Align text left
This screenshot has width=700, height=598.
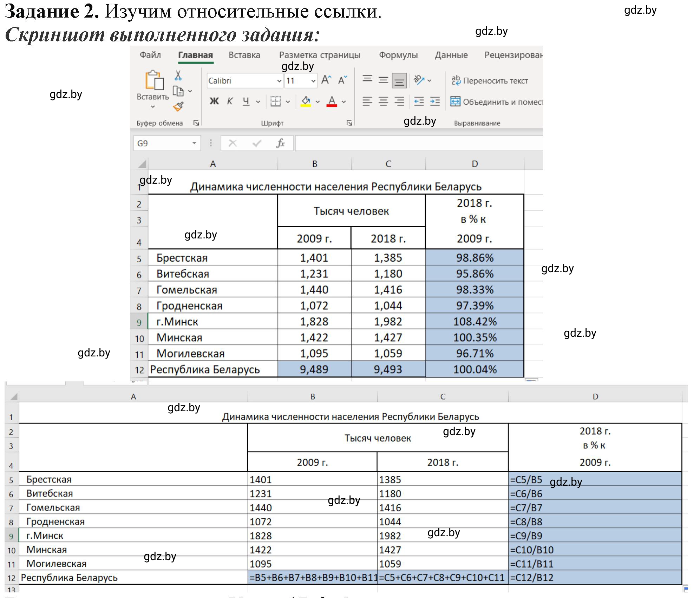(x=367, y=101)
